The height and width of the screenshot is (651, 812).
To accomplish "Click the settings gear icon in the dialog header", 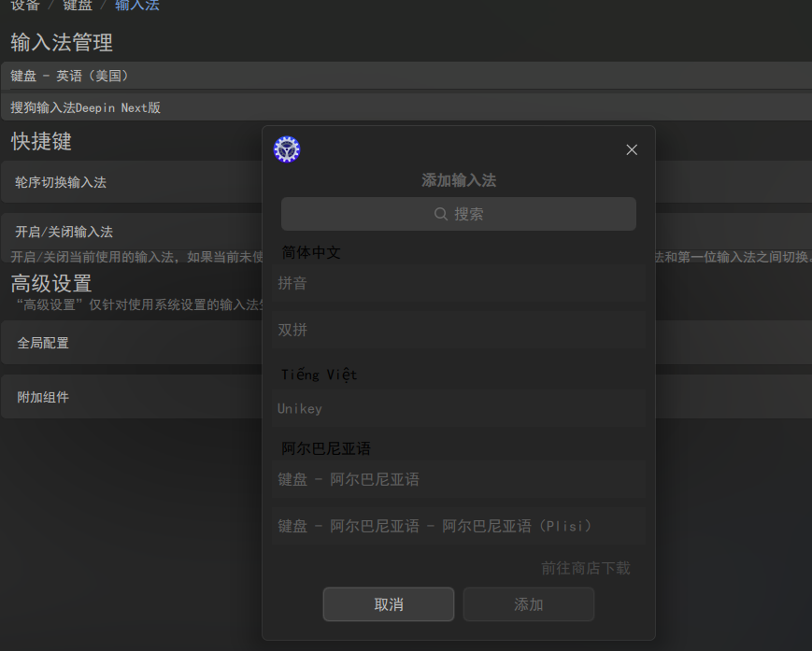I will [286, 149].
